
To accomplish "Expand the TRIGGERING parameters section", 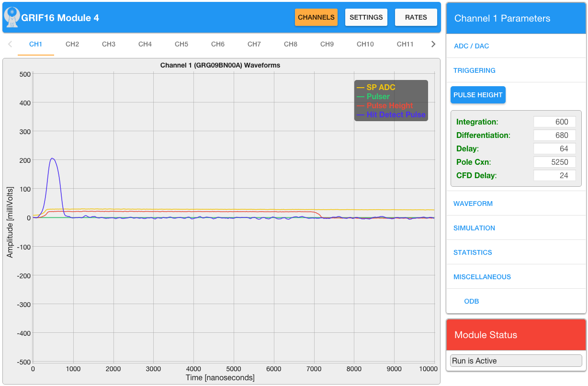I will click(474, 70).
